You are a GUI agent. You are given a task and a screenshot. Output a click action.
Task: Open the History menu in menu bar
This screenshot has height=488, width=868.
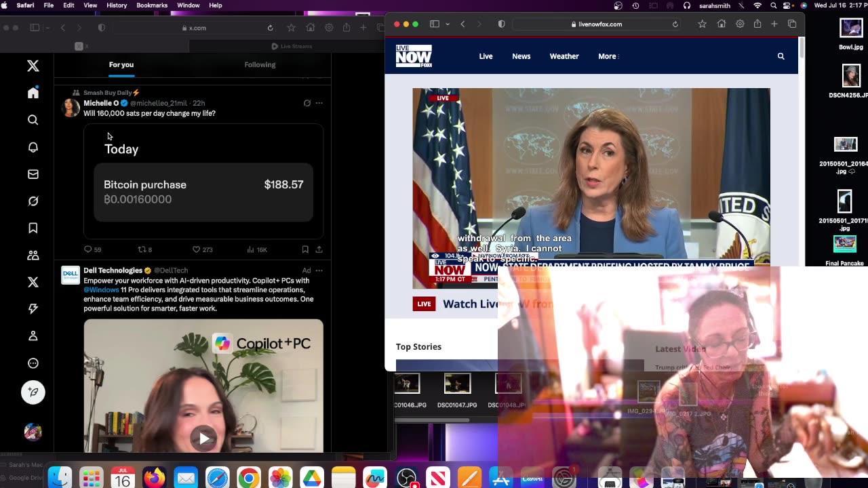click(117, 5)
